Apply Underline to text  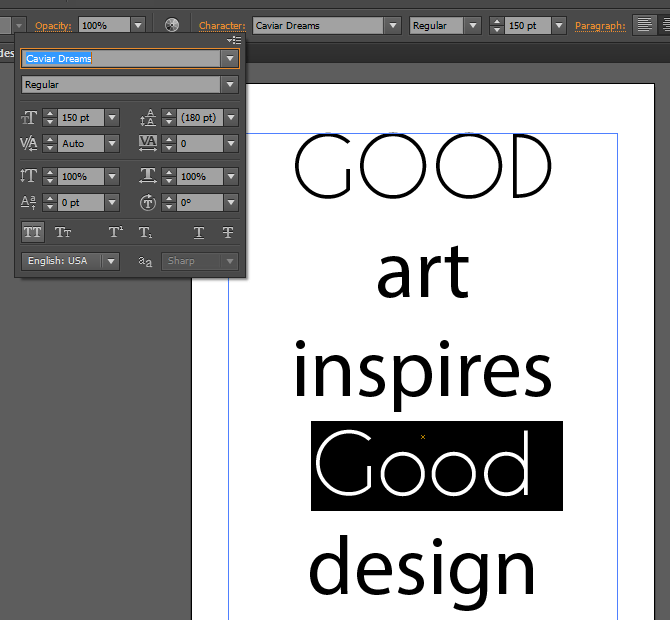[x=199, y=232]
